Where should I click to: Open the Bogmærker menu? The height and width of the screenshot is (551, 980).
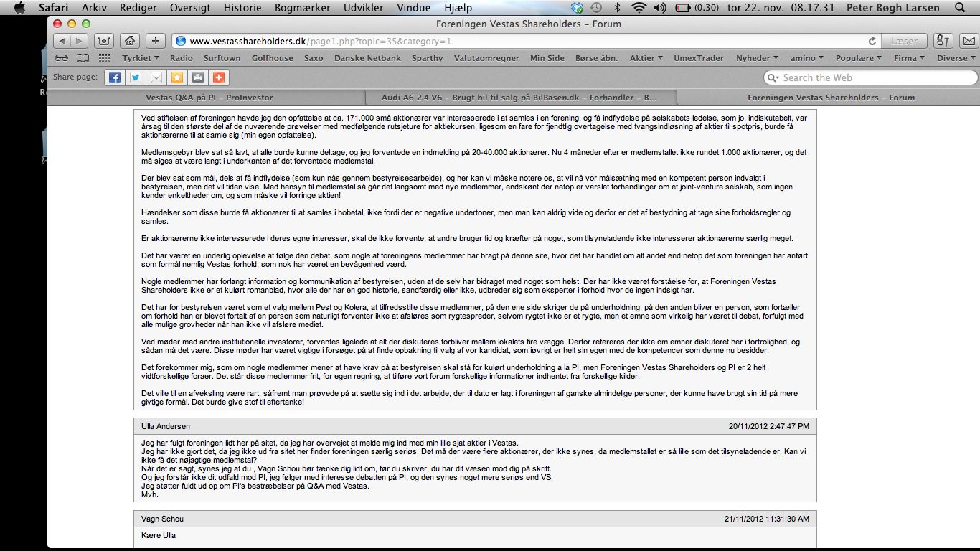pos(302,8)
